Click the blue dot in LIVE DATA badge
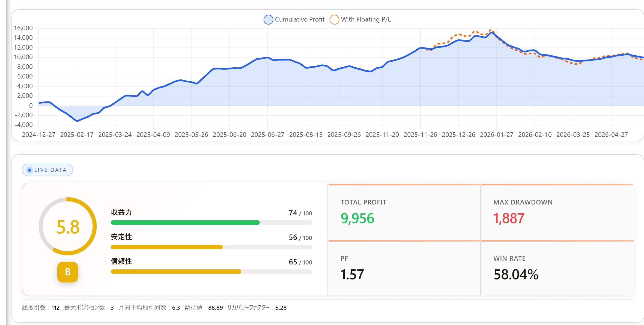 (x=29, y=170)
